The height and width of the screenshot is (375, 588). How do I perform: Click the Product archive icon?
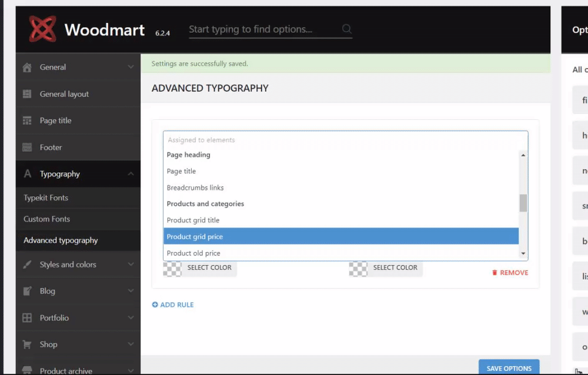[27, 370]
